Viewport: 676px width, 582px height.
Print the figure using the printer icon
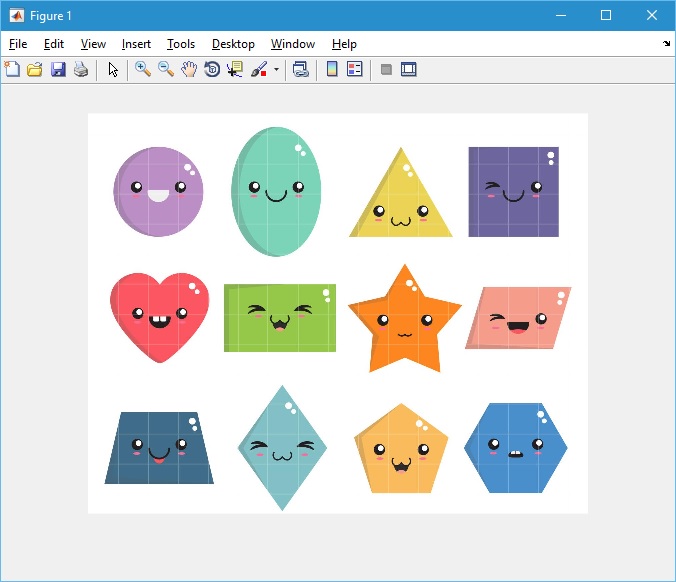[81, 69]
